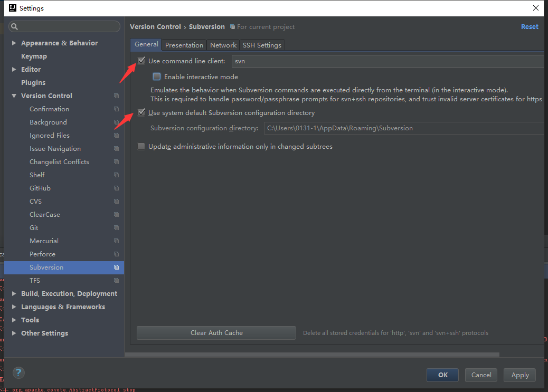This screenshot has width=548, height=392.
Task: Select TFS under Version Control
Action: pos(35,281)
